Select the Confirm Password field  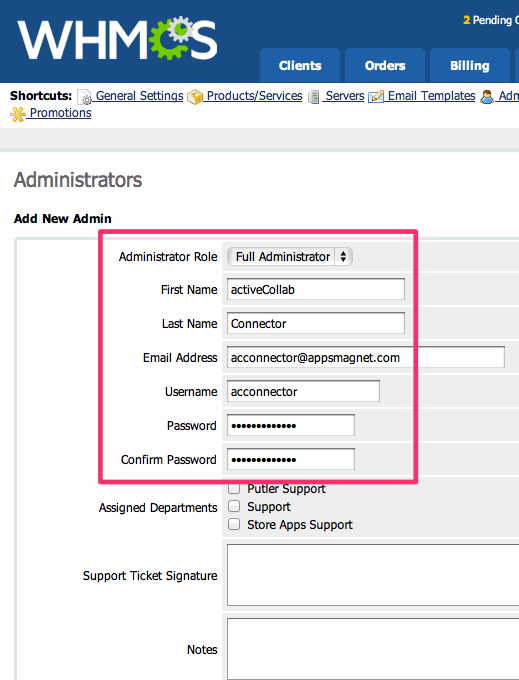[291, 459]
